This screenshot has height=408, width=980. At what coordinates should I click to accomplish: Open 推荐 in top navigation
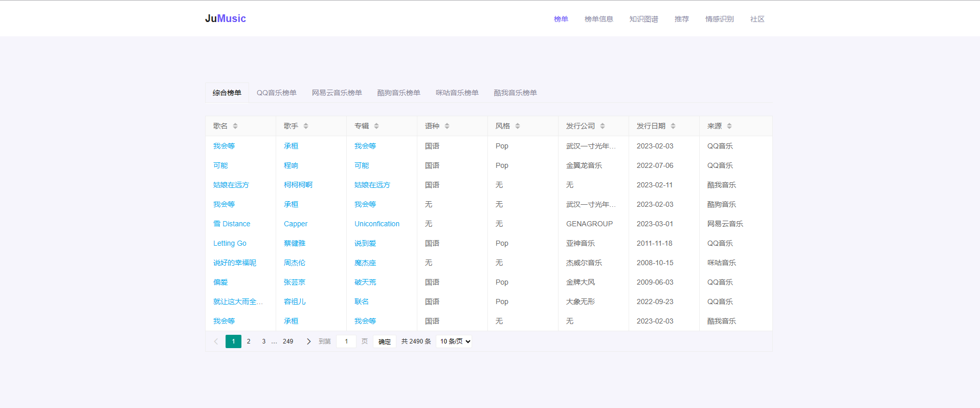click(x=682, y=19)
